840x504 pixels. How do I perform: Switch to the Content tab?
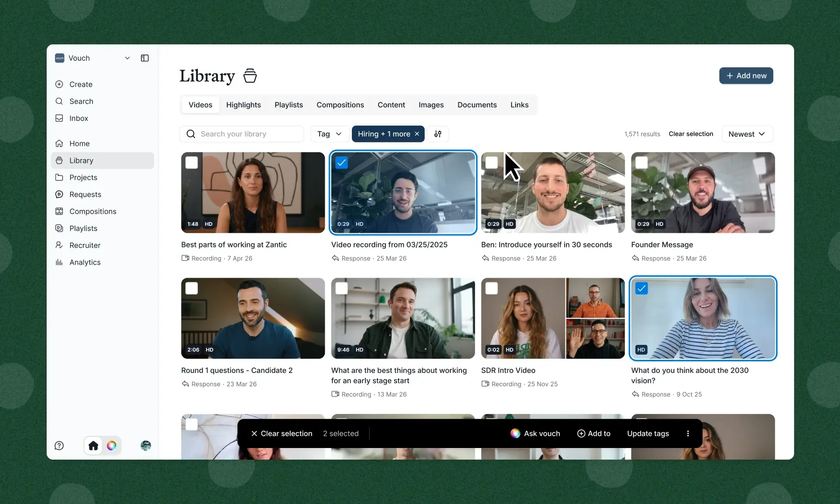point(392,105)
